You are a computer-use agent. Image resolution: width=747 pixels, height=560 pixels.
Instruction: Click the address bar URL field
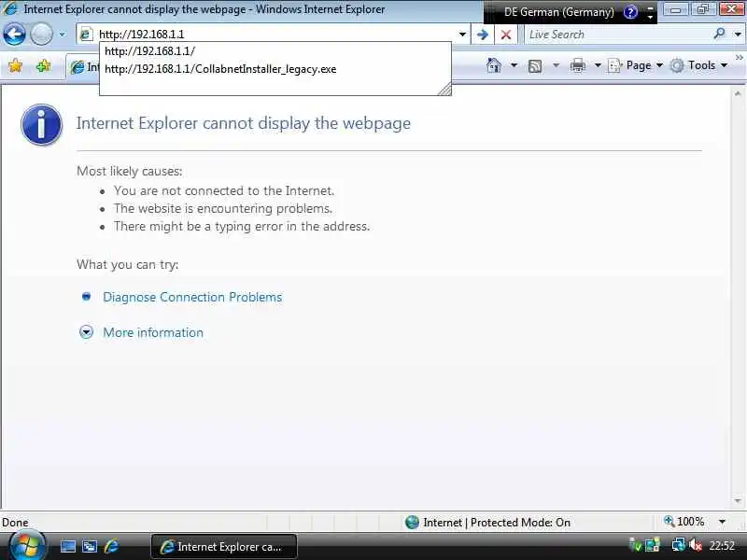pos(275,35)
